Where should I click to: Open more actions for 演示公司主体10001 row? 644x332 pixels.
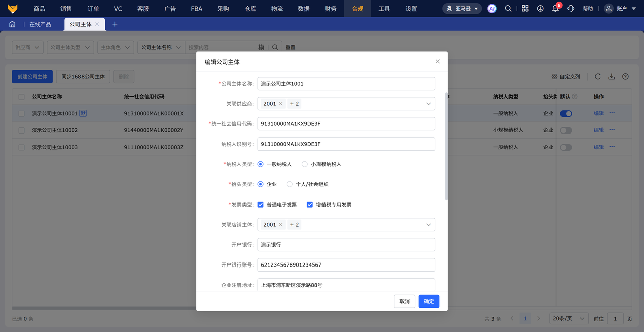[x=612, y=113]
